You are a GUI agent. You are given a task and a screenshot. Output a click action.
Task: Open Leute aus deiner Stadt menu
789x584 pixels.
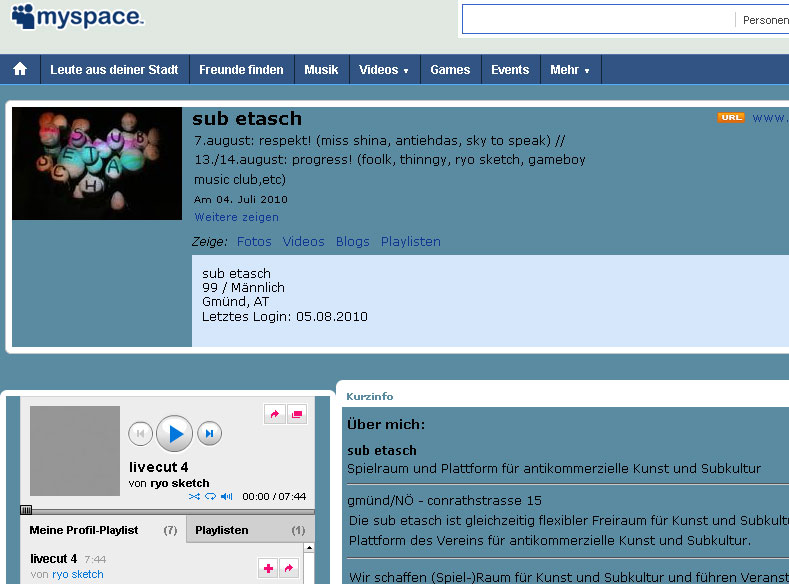tap(114, 69)
